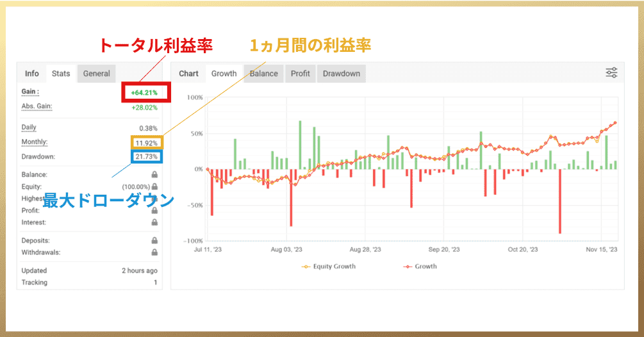The image size is (644, 337).
Task: Click the lock icon beside Deposits
Action: click(x=154, y=240)
